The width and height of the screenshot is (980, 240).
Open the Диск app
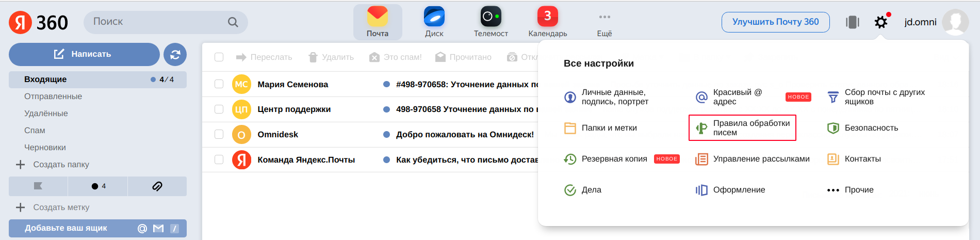(x=434, y=22)
